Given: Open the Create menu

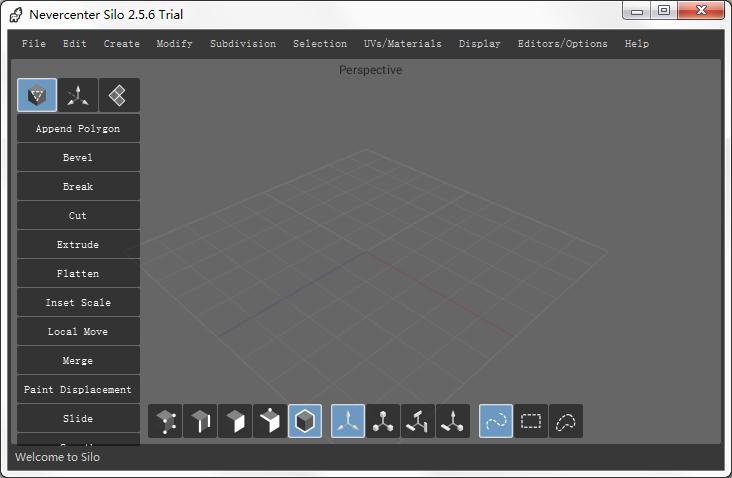Looking at the screenshot, I should point(121,43).
